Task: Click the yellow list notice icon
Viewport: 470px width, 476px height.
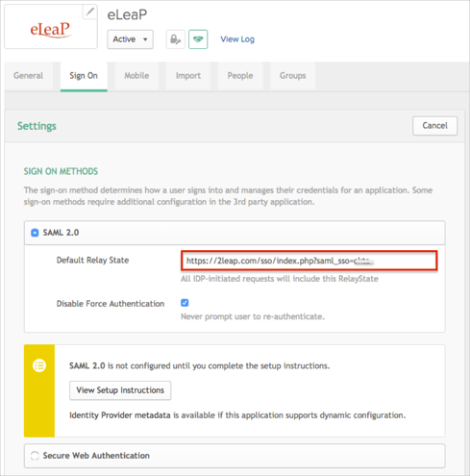Action: [39, 365]
